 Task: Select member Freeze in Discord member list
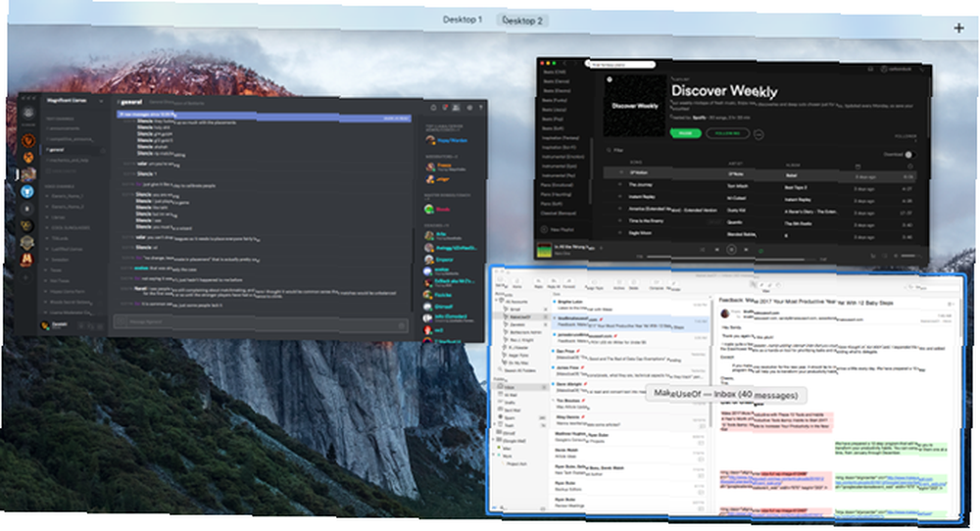[444, 167]
